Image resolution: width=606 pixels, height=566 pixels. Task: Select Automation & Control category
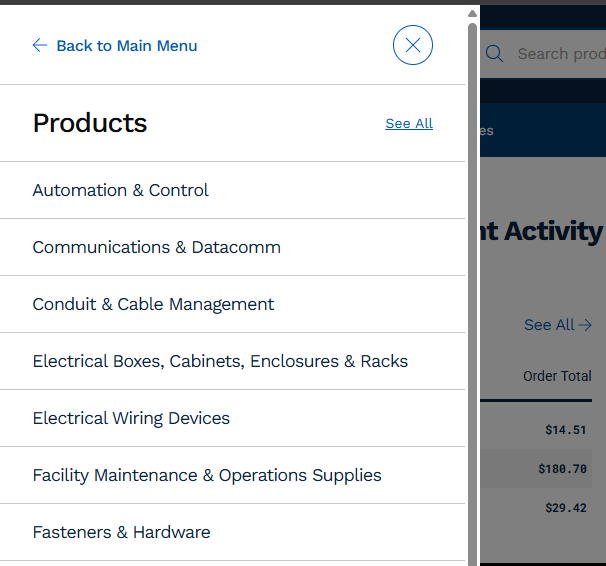click(x=232, y=190)
